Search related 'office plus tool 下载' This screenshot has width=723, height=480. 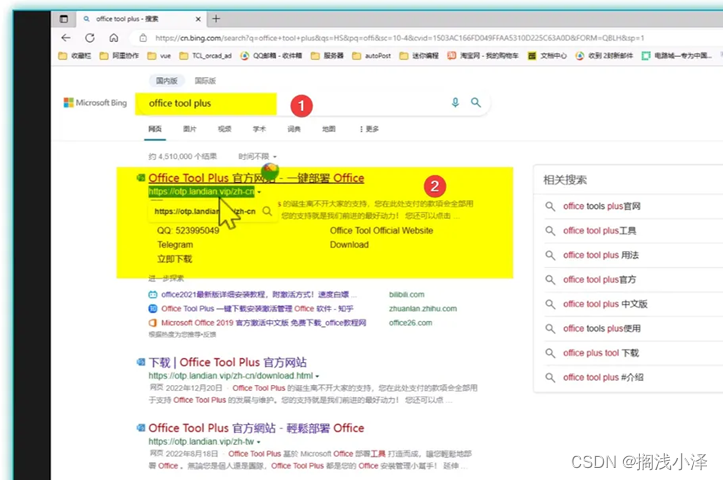601,353
